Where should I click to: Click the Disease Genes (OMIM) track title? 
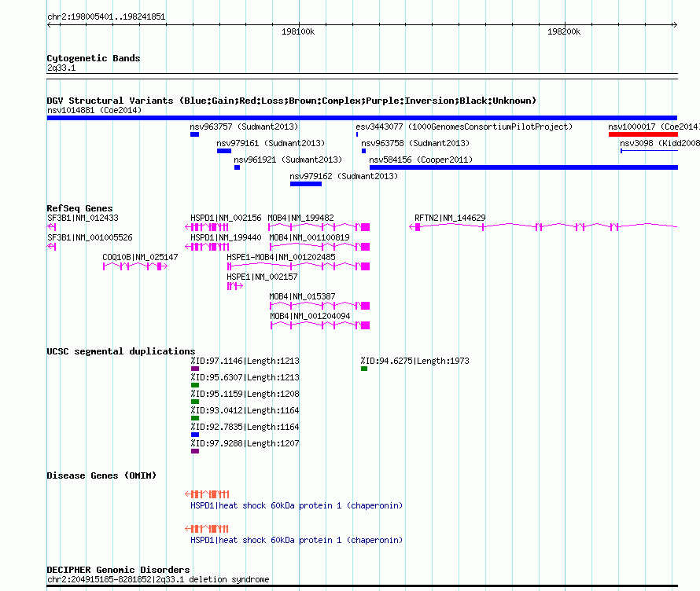coord(101,475)
